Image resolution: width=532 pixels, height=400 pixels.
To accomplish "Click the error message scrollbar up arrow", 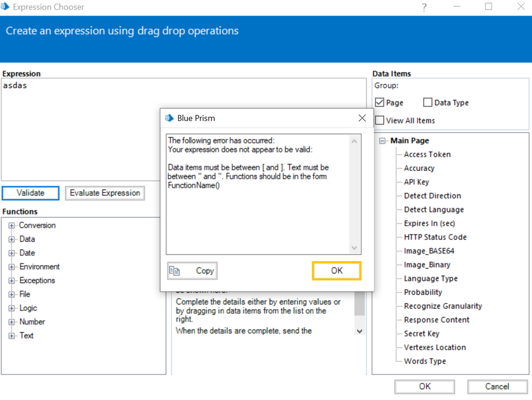I will (354, 141).
